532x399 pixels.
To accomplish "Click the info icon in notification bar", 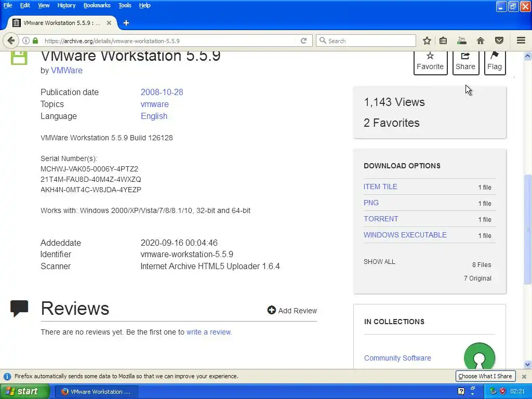I will pos(7,376).
